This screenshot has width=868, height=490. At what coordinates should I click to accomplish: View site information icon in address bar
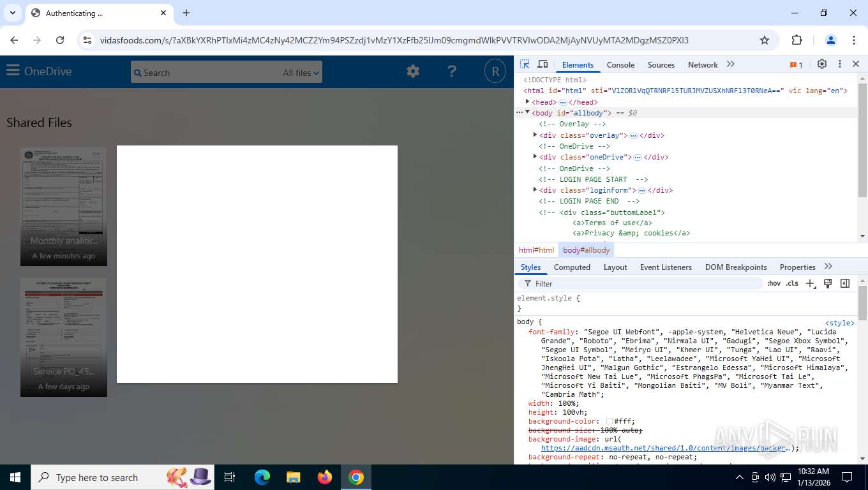click(88, 40)
